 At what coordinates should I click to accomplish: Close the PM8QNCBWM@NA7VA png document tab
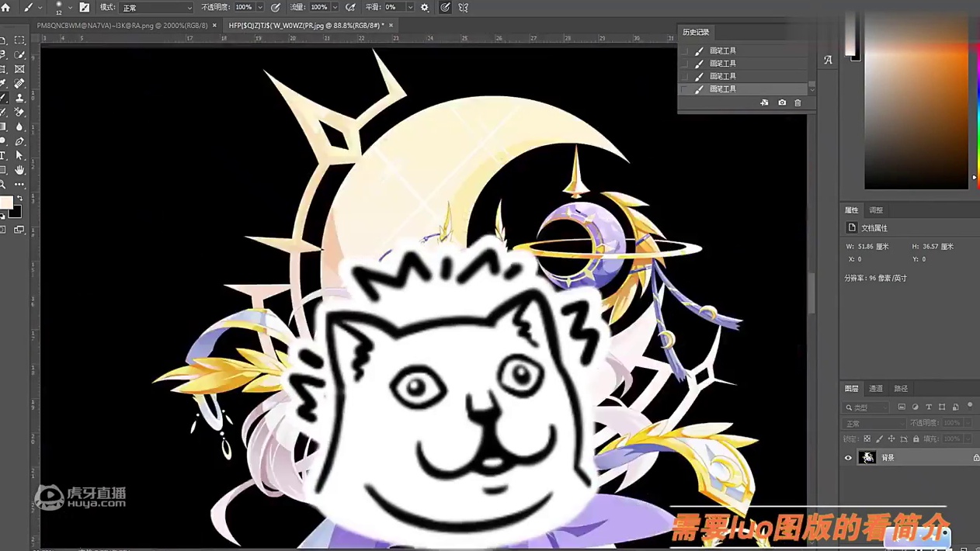214,26
